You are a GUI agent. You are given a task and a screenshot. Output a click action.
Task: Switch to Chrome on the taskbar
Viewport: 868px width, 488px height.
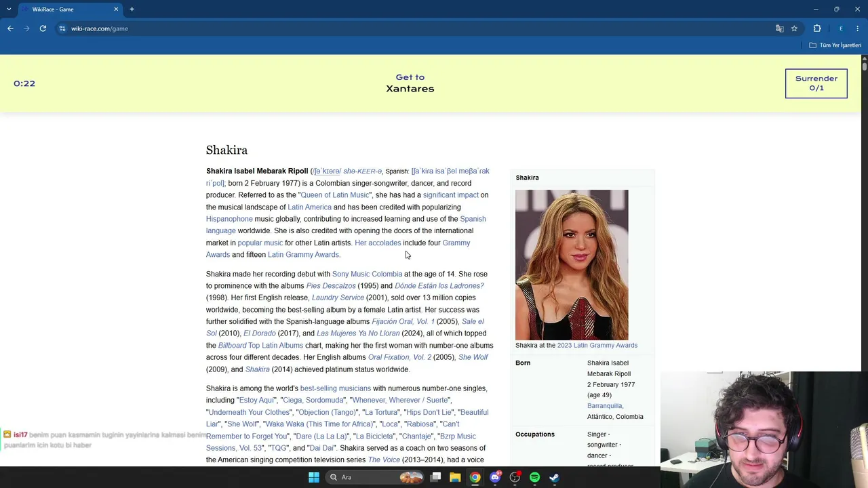click(x=475, y=477)
